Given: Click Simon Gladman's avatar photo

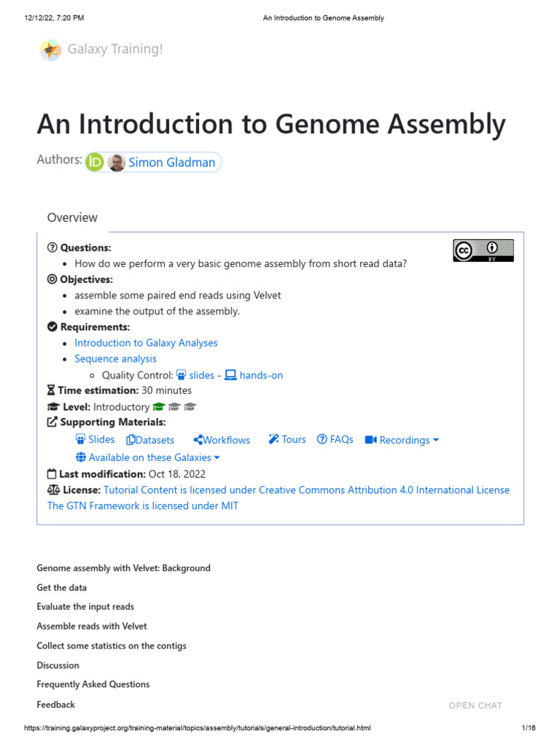Looking at the screenshot, I should coord(117,162).
